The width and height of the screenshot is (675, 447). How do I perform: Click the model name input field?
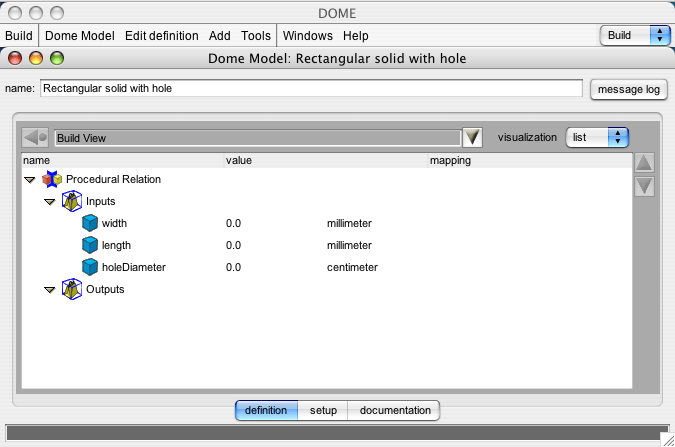click(x=311, y=88)
